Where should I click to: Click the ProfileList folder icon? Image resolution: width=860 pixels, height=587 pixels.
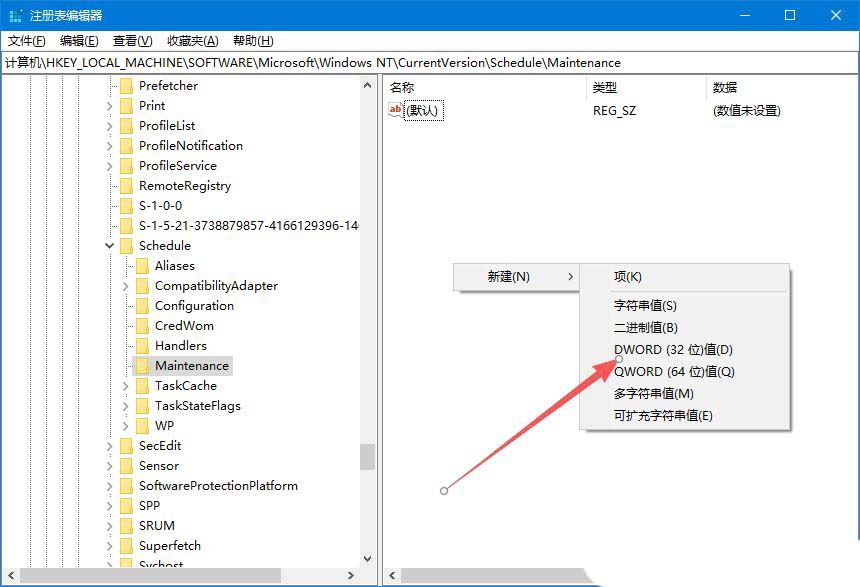[126, 126]
